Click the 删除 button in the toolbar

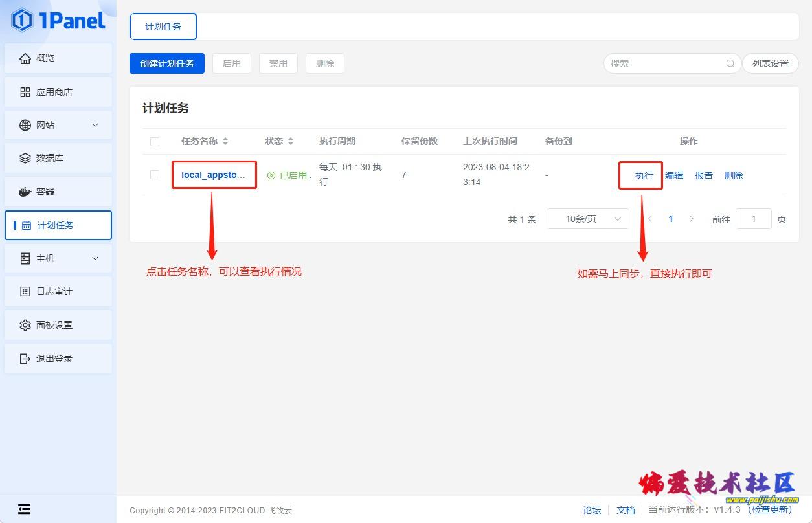325,63
